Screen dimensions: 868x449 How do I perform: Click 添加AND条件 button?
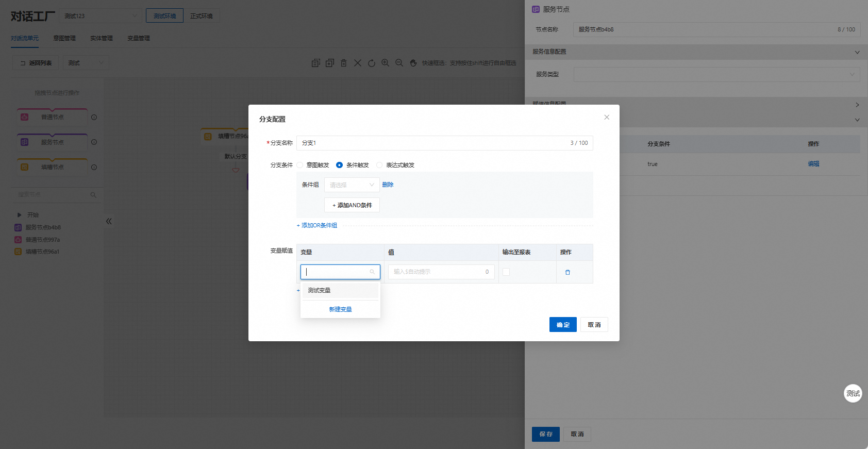coord(352,205)
